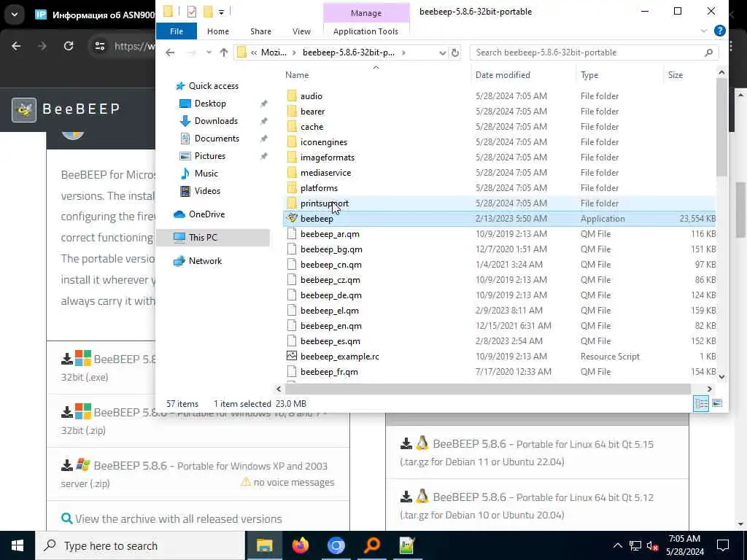The width and height of the screenshot is (747, 560).
Task: Go to Downloads in navigation pane
Action: pos(216,121)
